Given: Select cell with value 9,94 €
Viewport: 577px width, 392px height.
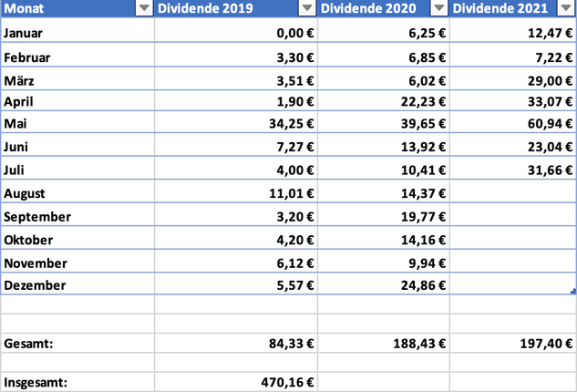Looking at the screenshot, I should [x=384, y=261].
